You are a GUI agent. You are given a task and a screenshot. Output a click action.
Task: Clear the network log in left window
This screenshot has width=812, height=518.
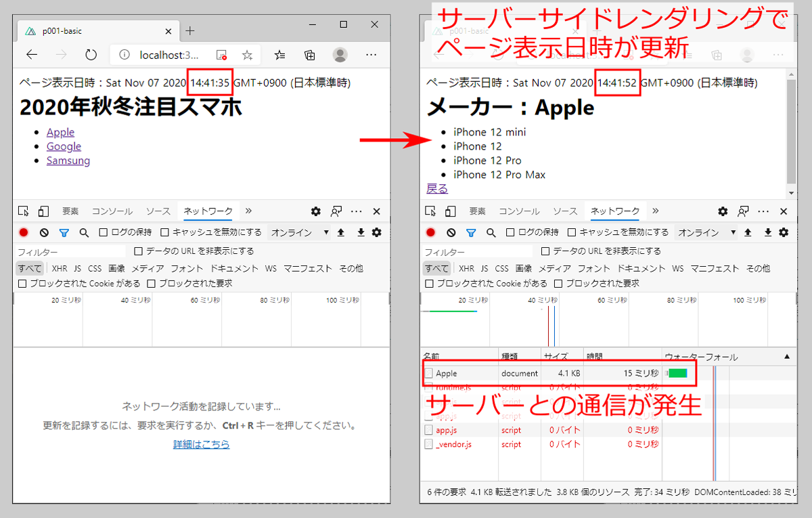point(44,232)
